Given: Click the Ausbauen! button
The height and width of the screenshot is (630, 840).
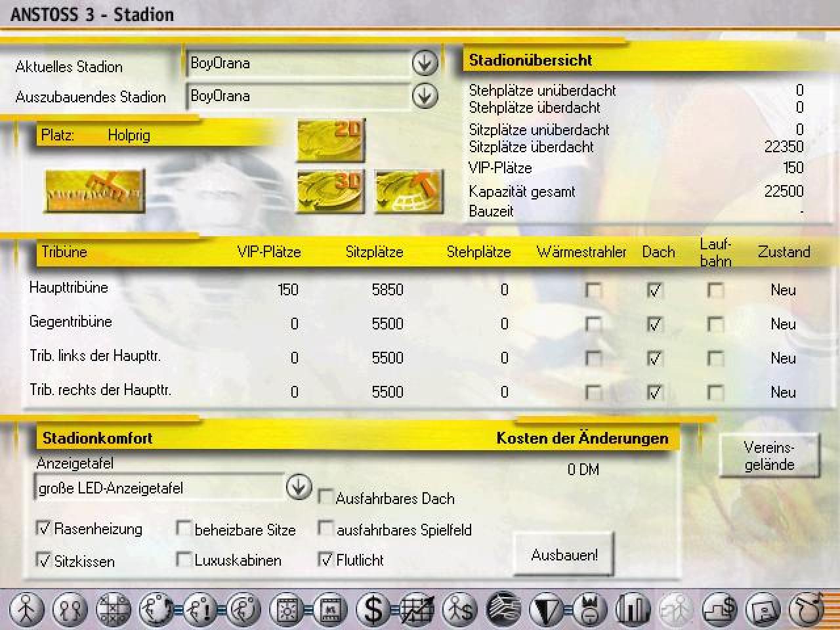Looking at the screenshot, I should coord(564,555).
